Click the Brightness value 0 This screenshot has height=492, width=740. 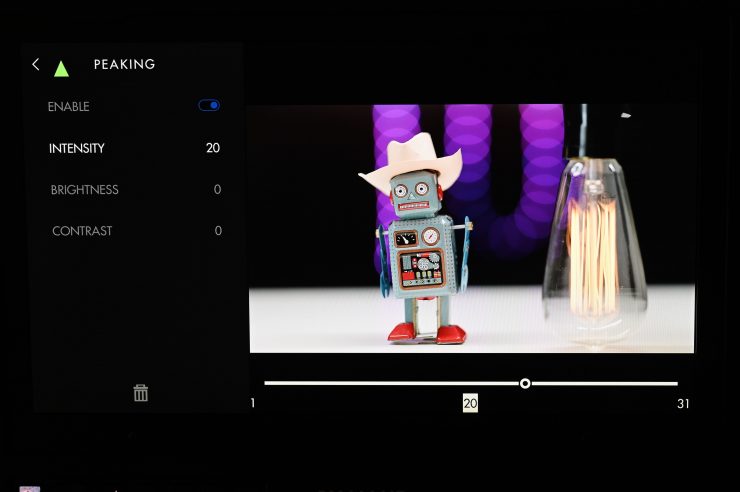pos(217,190)
